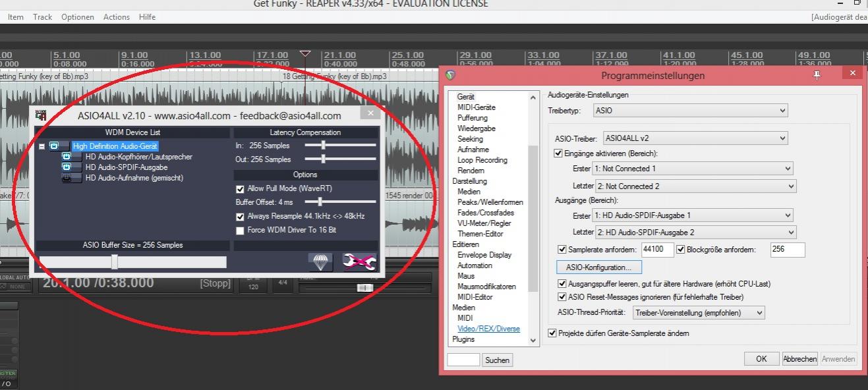Enable Allow Pull Mode (WaveRT) checkbox
Image resolution: width=868 pixels, height=390 pixels.
pyautogui.click(x=240, y=188)
